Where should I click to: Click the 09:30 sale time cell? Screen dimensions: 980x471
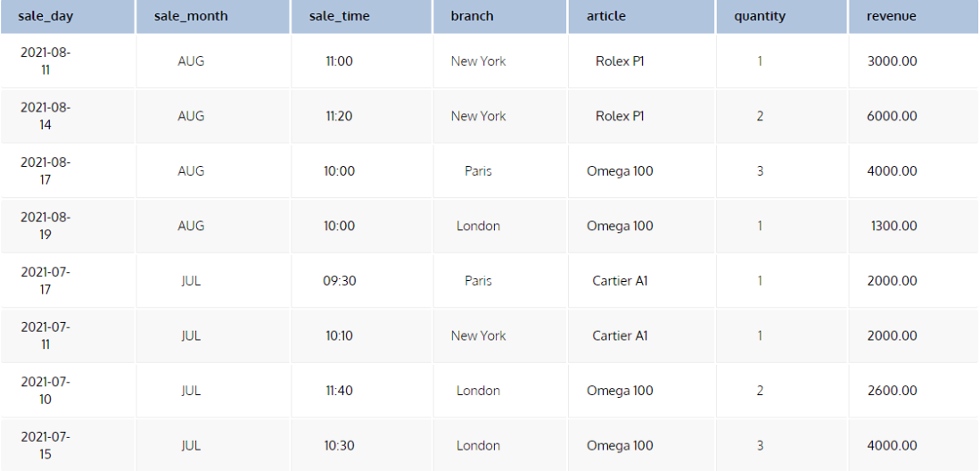339,281
